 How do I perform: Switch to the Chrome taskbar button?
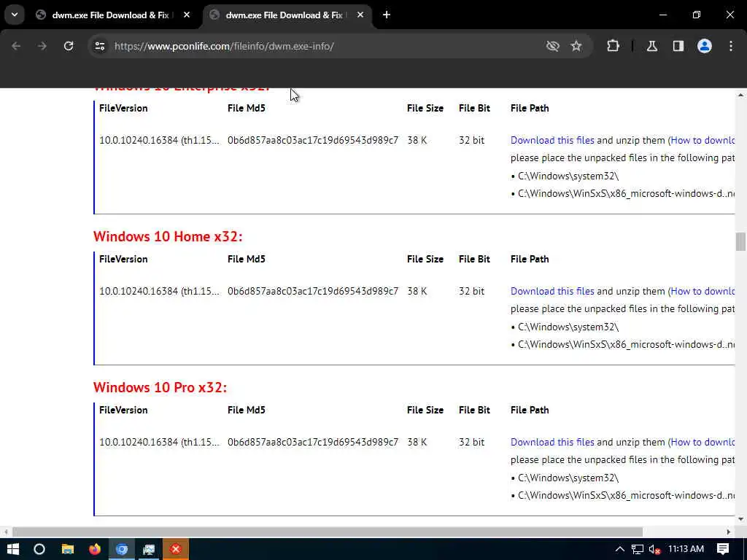click(x=122, y=549)
